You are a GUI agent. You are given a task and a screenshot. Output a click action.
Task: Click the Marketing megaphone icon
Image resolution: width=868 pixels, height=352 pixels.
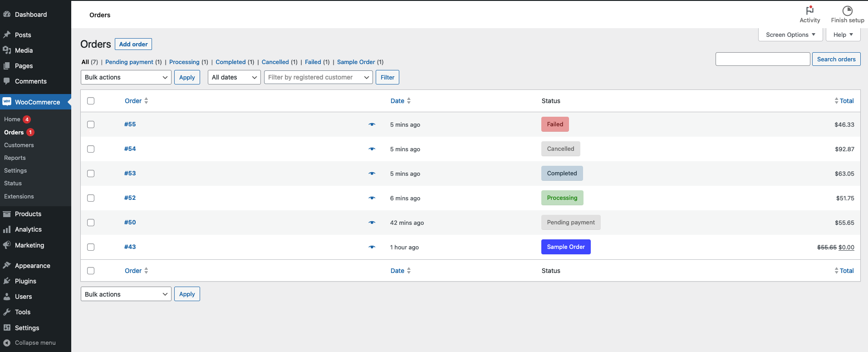coord(7,245)
